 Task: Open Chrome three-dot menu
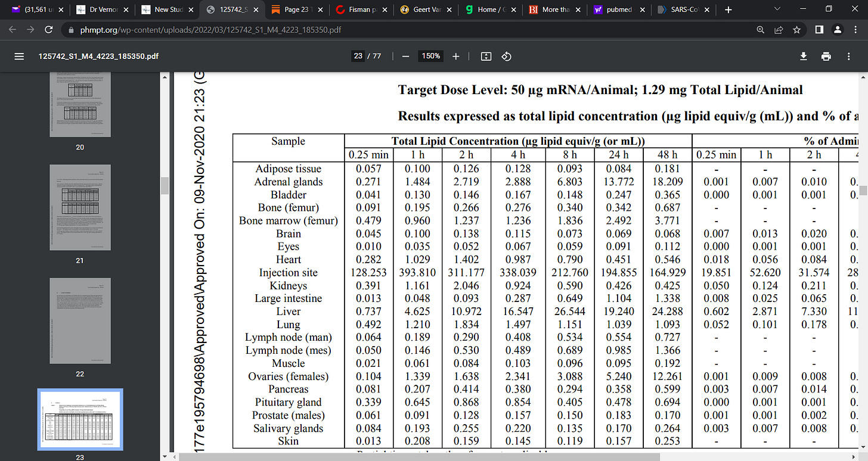[x=855, y=29]
